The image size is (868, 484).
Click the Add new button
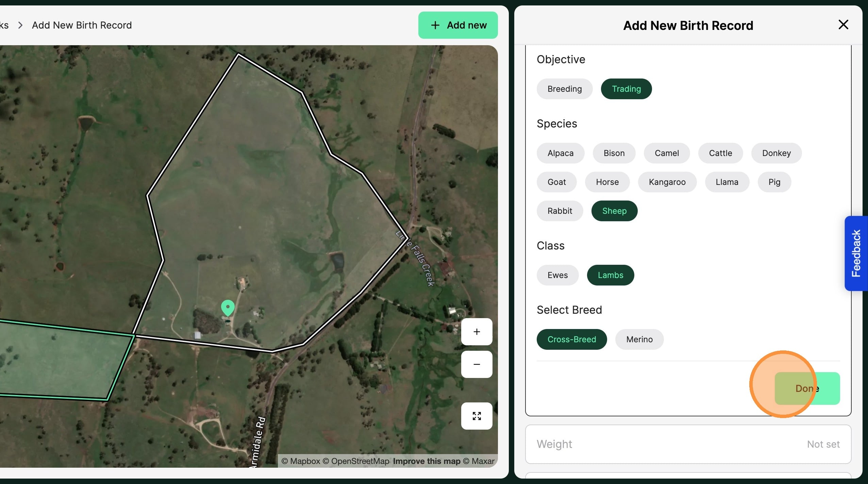(x=458, y=25)
